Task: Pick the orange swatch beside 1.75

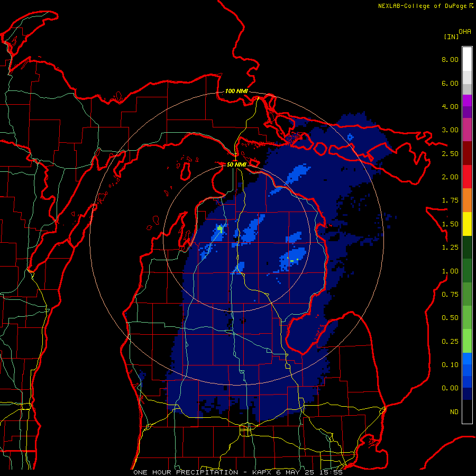Action: pyautogui.click(x=467, y=200)
